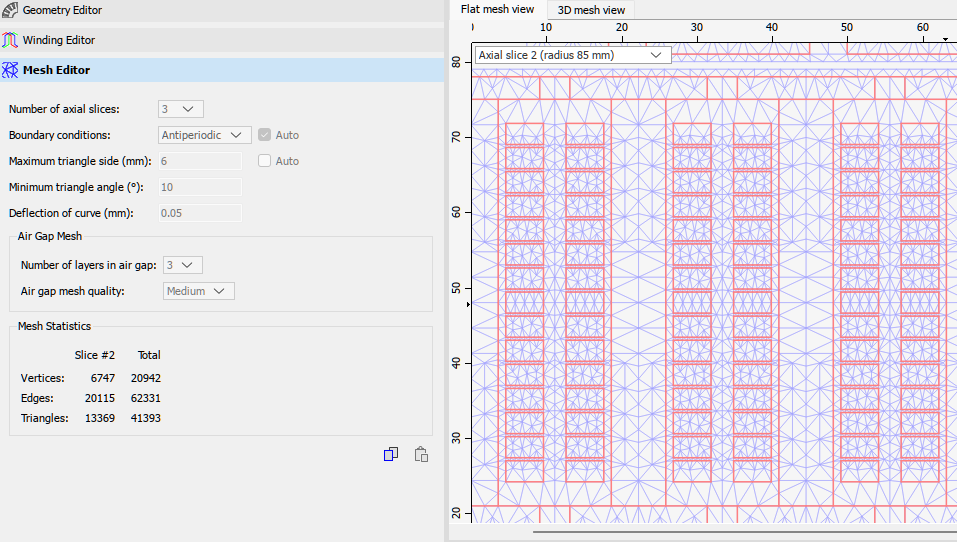The height and width of the screenshot is (542, 957).
Task: Click the Air gap mesh quality label
Action: pos(73,291)
